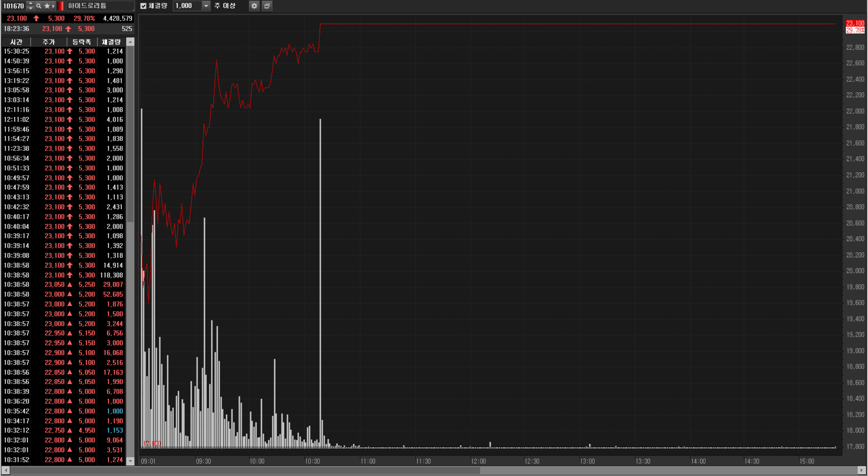Click the stock search magnifier icon

point(39,6)
